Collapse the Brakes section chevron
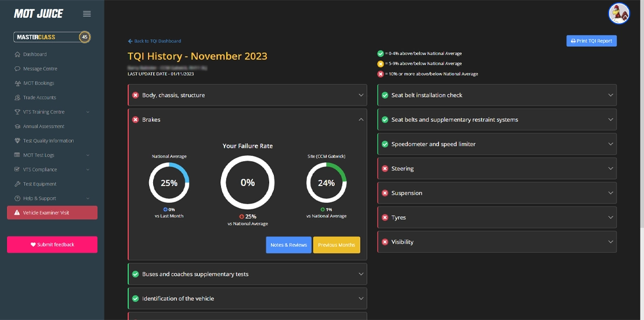Viewport: 644px width, 320px height. tap(361, 119)
